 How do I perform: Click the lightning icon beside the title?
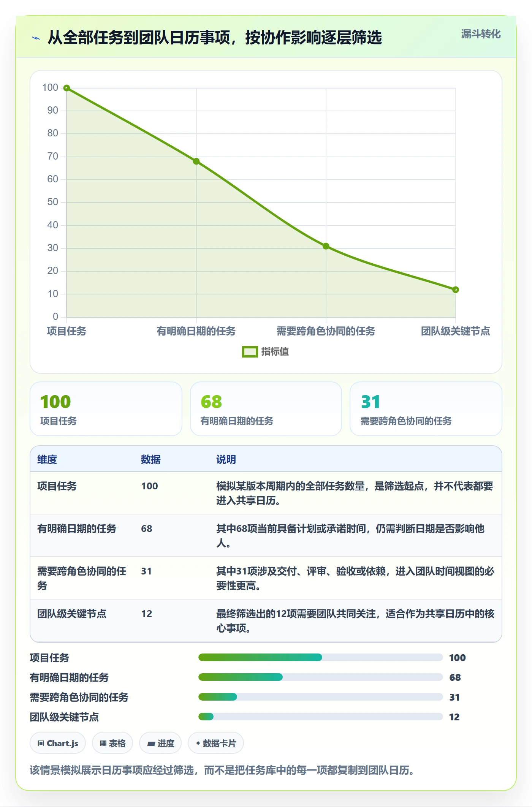click(36, 38)
